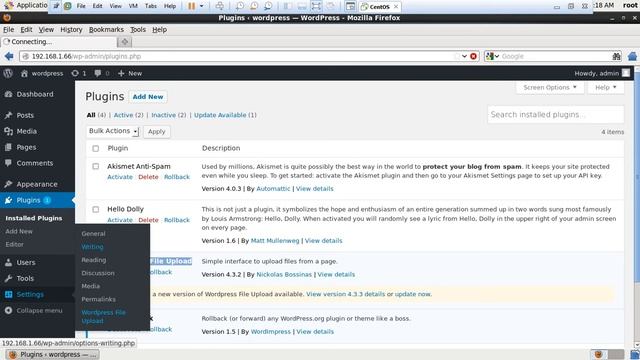Delete the Hello Dolly plugin
The image size is (640, 360).
click(148, 220)
